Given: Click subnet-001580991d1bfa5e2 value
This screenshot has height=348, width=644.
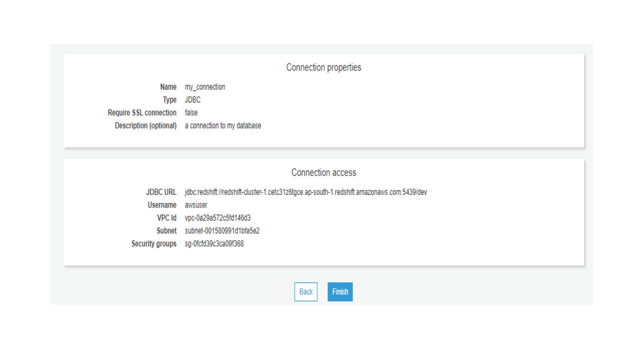Looking at the screenshot, I should 222,231.
